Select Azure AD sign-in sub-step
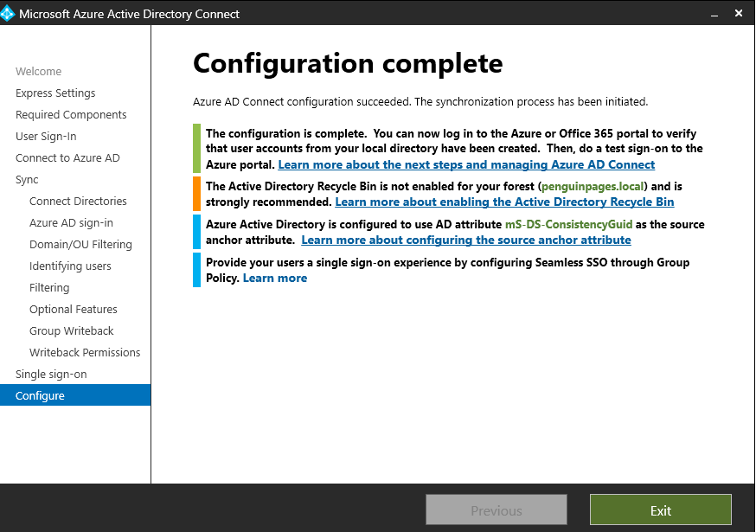The width and height of the screenshot is (756, 532). (x=71, y=223)
